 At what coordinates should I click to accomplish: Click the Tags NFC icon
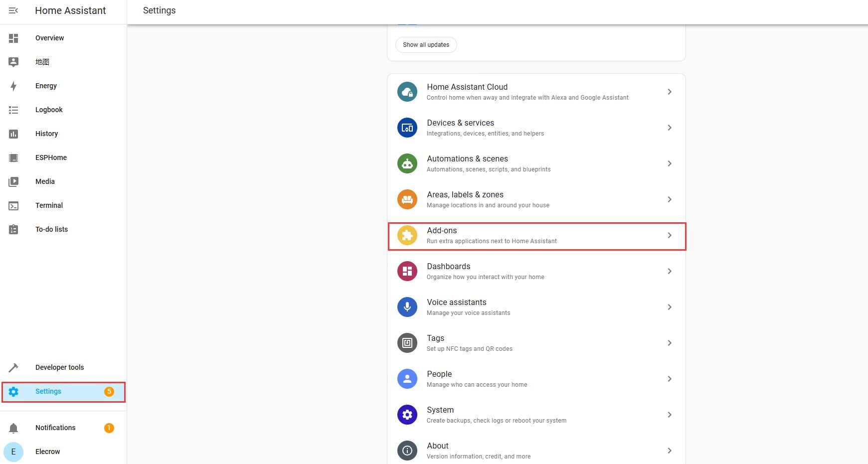click(407, 343)
